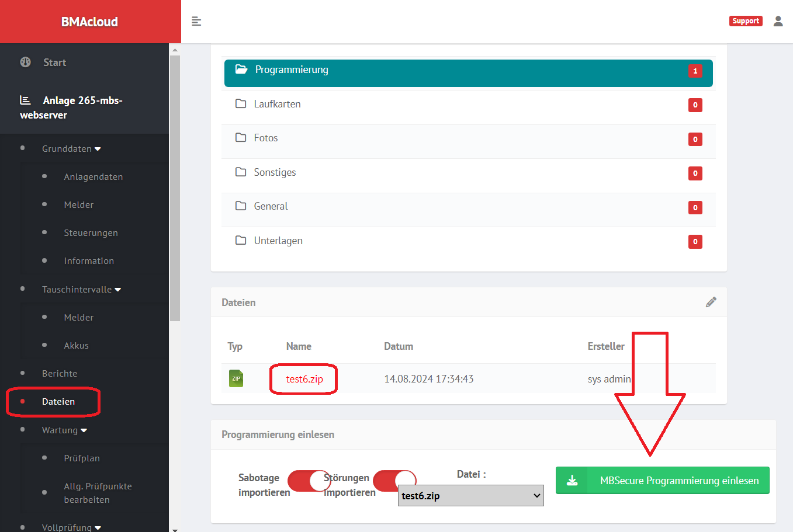Open Anlagendaten in the sidebar
Viewport: 793px width, 532px height.
[x=94, y=177]
